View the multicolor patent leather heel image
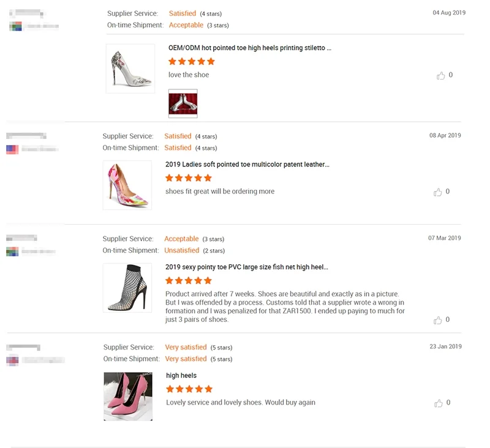This screenshot has width=490, height=448. point(127,185)
